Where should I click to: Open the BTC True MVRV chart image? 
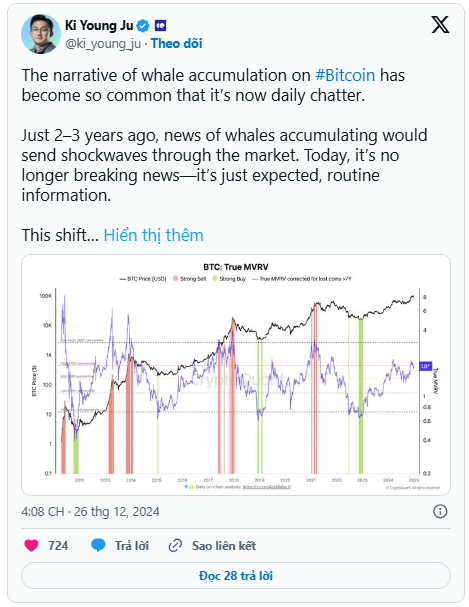[236, 375]
